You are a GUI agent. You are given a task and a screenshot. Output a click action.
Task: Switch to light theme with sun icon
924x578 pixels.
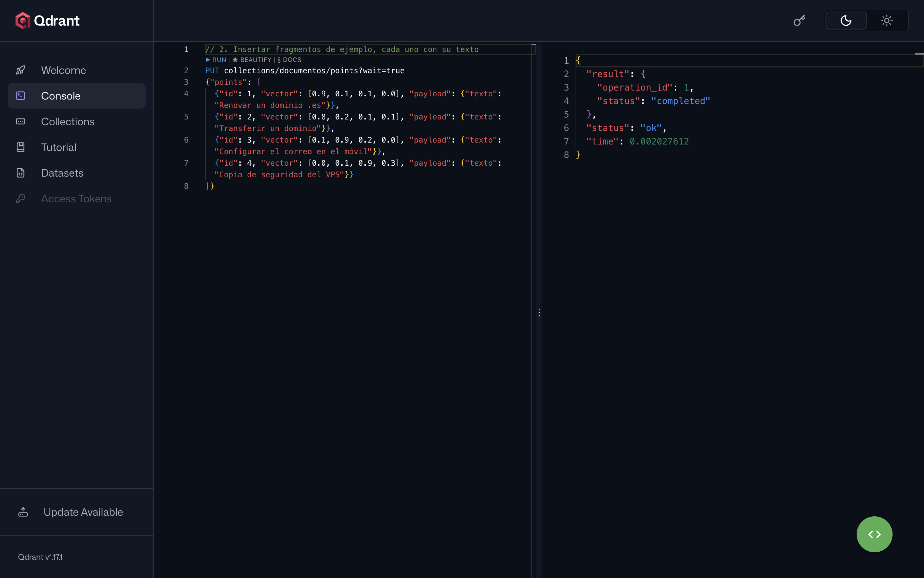[x=886, y=21]
